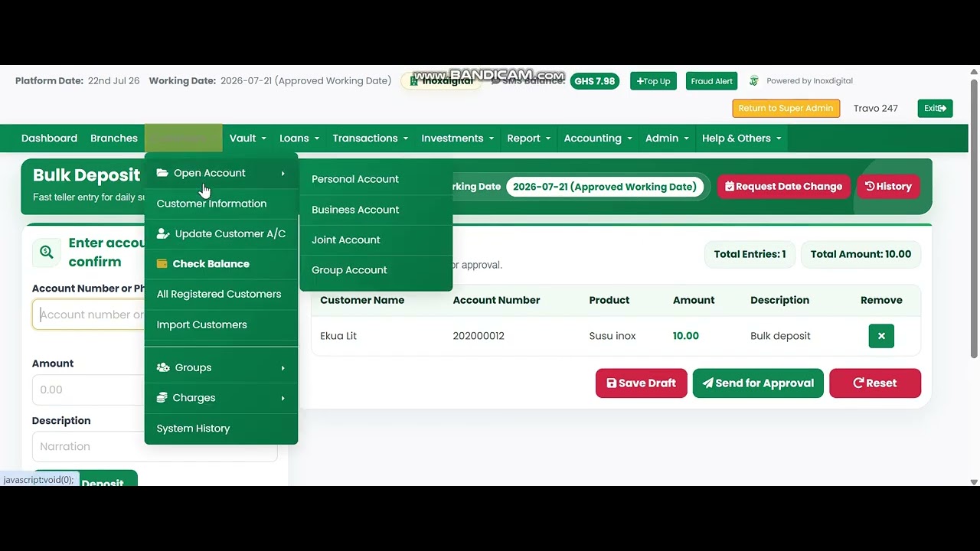Screen dimensions: 980x551
Task: Open the Accounting dropdown menu
Action: (598, 139)
